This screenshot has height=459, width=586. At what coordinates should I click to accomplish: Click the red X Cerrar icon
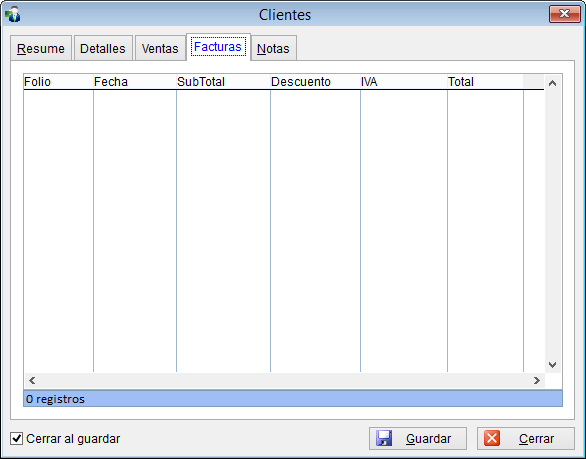[492, 438]
